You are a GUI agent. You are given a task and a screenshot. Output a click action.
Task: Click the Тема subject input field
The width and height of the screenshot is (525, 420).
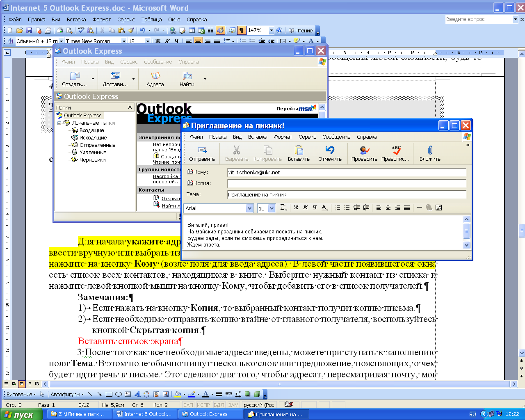(347, 194)
